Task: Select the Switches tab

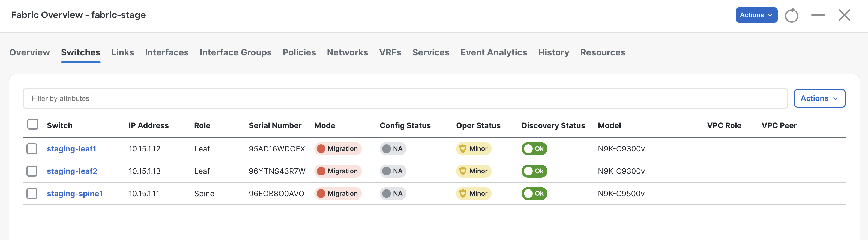Action: point(80,52)
